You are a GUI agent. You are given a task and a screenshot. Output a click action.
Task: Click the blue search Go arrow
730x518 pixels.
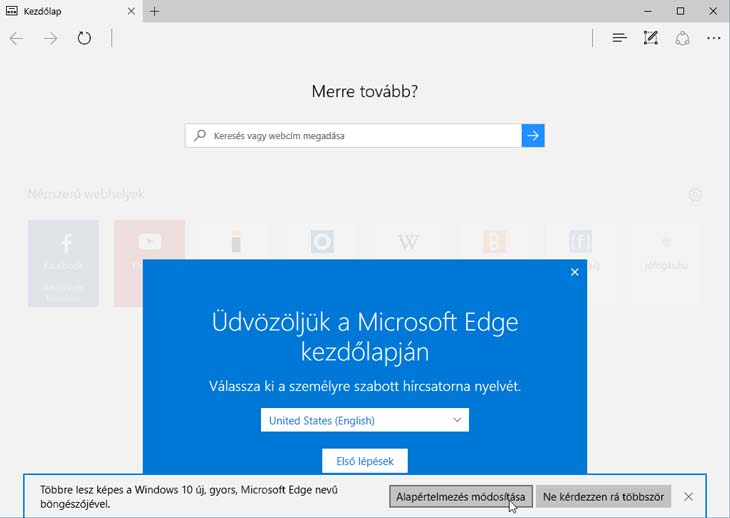(533, 136)
